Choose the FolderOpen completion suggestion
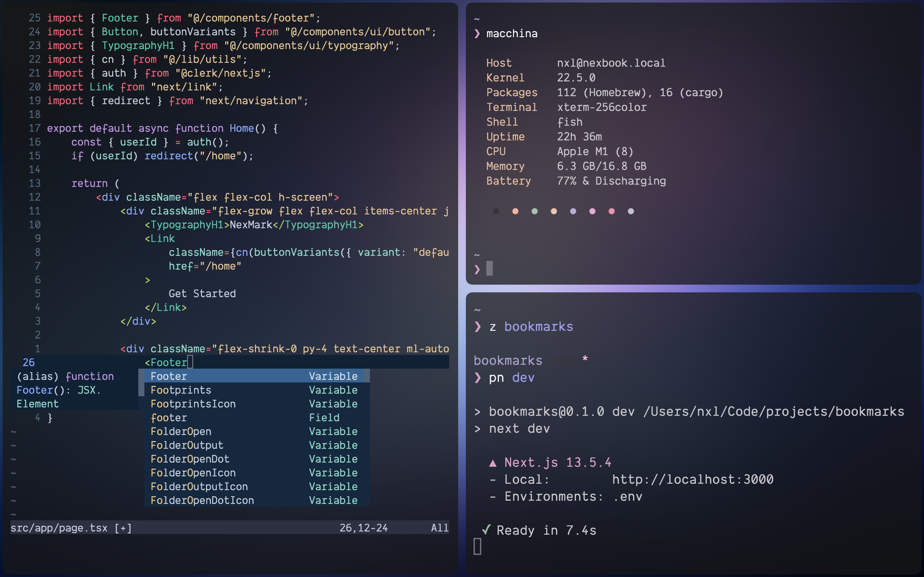 tap(181, 431)
